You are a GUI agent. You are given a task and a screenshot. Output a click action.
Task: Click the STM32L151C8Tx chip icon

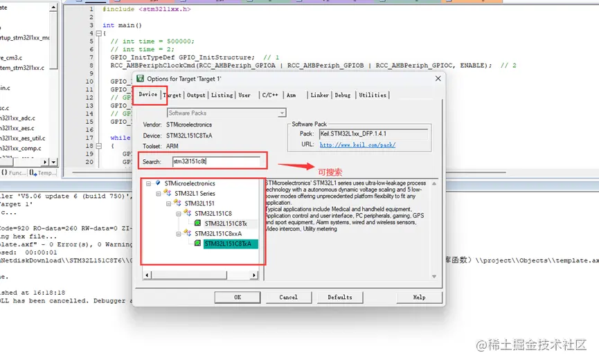click(197, 223)
